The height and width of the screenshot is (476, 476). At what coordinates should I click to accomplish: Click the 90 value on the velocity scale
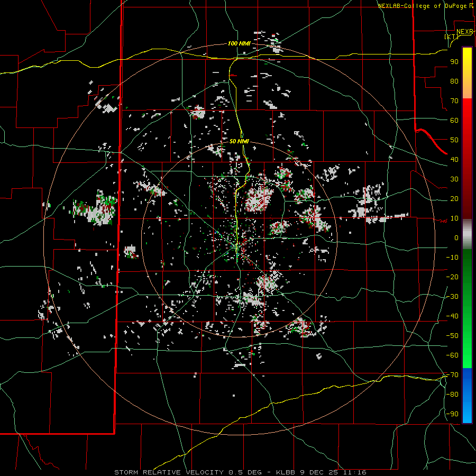(454, 62)
